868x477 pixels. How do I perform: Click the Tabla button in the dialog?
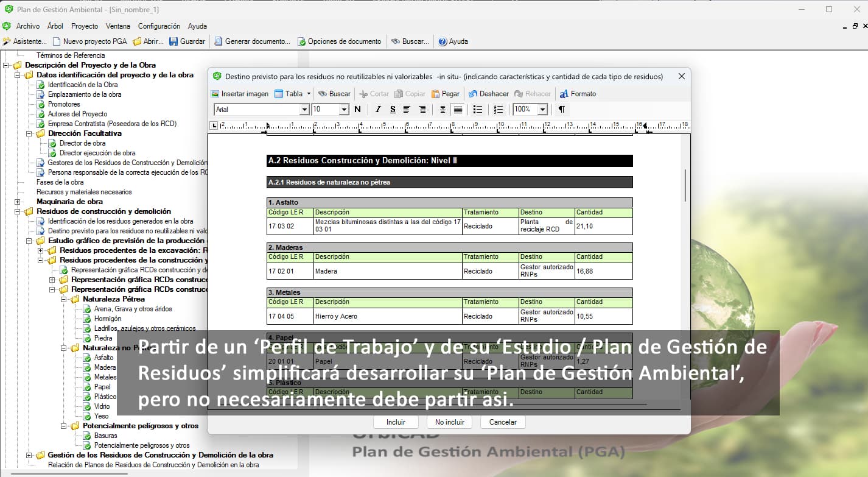point(289,94)
